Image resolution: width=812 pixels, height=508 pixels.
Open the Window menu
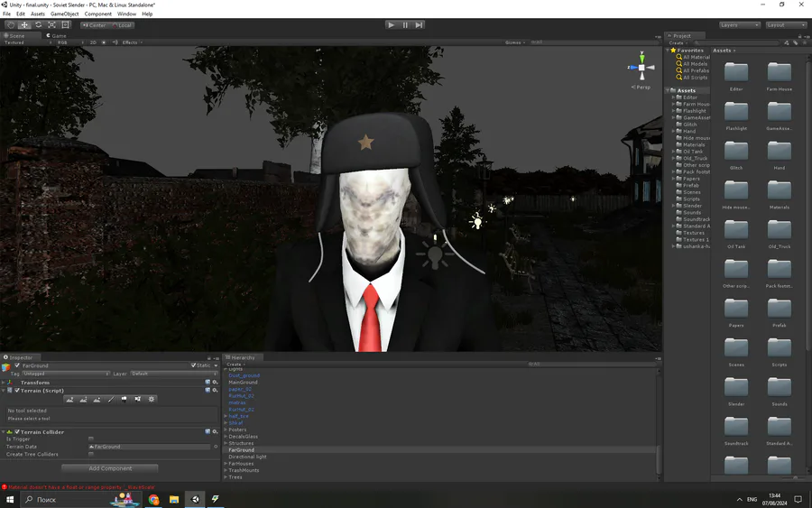click(126, 14)
